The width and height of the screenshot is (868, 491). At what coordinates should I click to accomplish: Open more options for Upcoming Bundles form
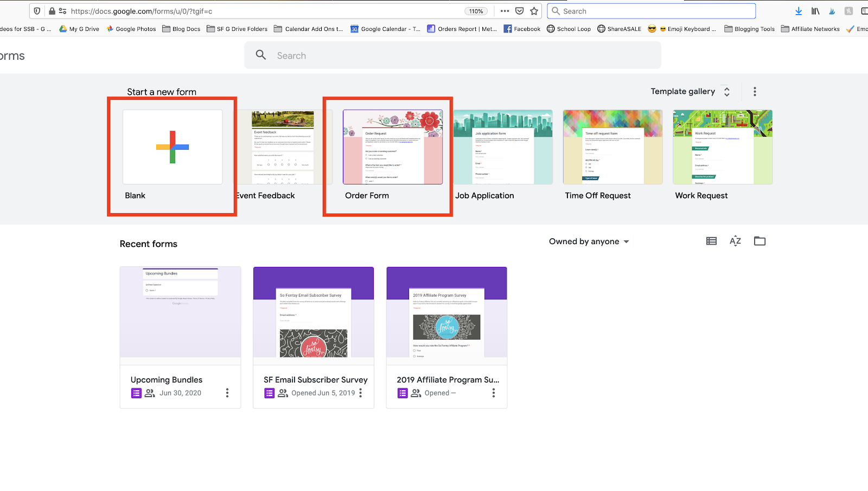227,393
